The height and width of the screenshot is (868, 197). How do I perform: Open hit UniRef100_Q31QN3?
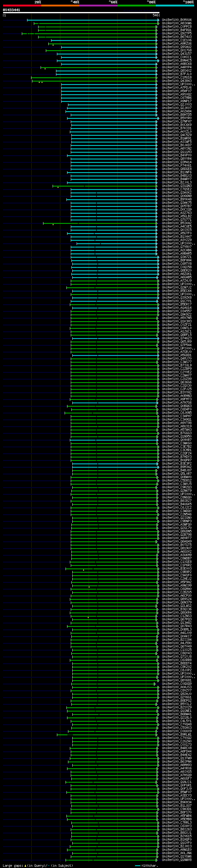[177, 186]
